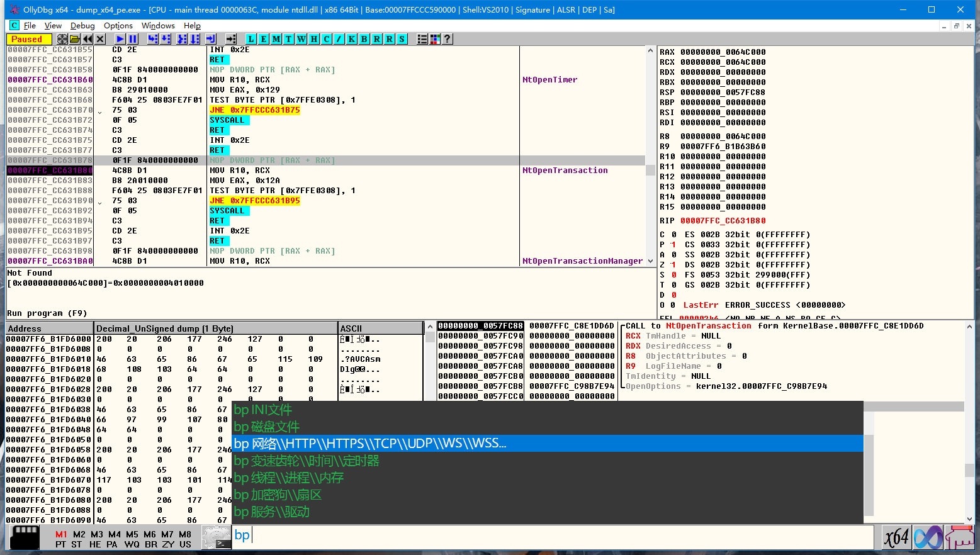Screen dimensions: 980x555
Task: Pick the 'bp 服务\\驱动' suggestion entry
Action: click(272, 512)
